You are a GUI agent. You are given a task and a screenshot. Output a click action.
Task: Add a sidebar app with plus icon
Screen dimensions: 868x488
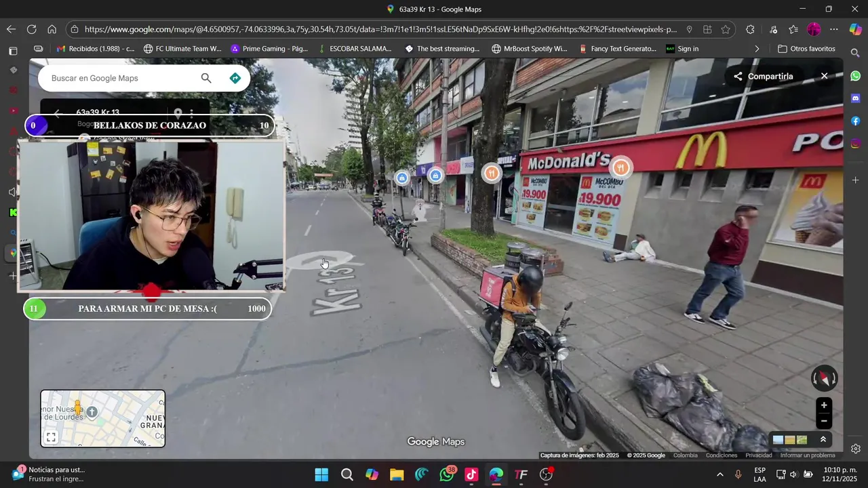pyautogui.click(x=855, y=180)
